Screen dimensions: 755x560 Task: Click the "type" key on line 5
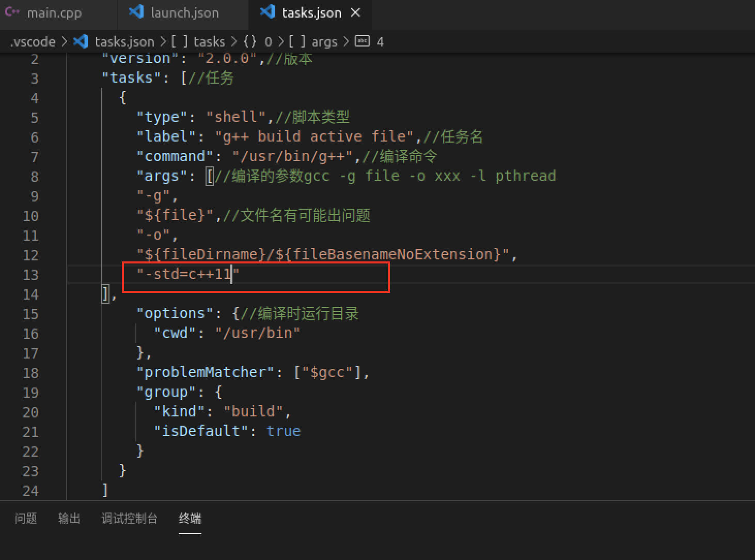pos(162,117)
